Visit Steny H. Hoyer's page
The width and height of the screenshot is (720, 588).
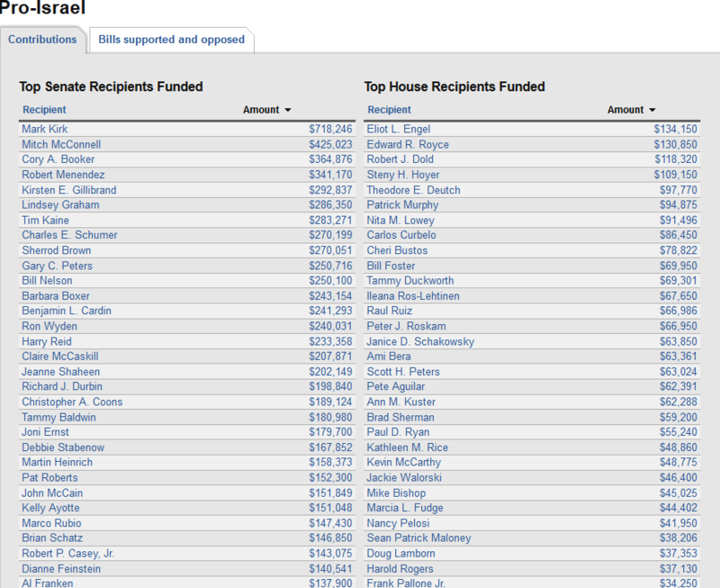point(403,175)
